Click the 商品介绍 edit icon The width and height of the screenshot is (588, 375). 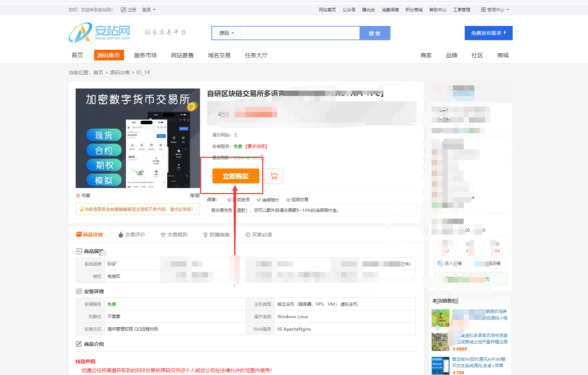79,344
